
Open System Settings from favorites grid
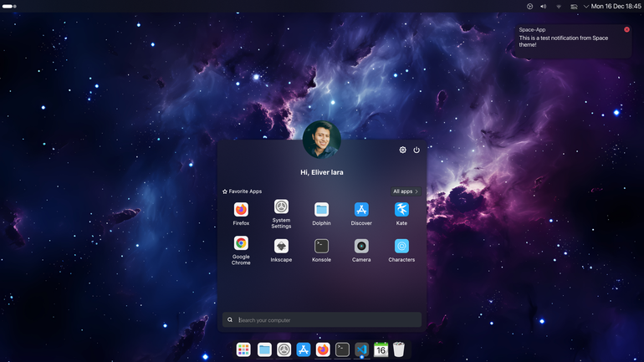click(x=281, y=213)
